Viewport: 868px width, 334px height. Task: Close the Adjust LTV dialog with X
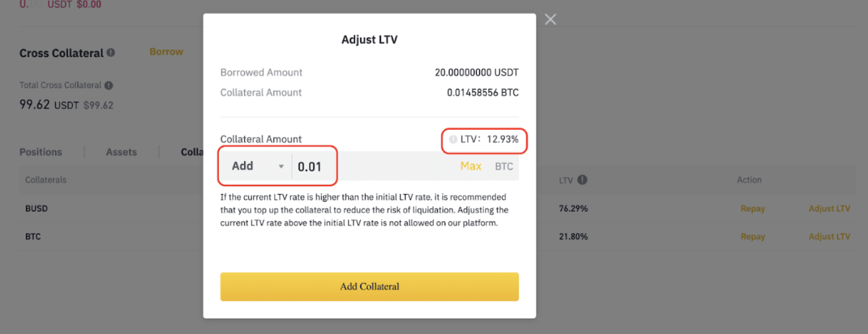pos(550,20)
